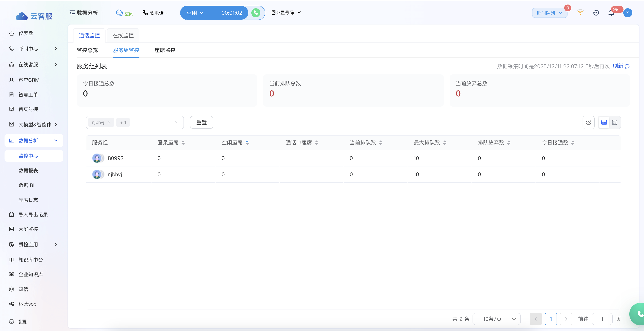Screen dimensions: 644x331
Task: Click the go-to page number input
Action: [602, 319]
